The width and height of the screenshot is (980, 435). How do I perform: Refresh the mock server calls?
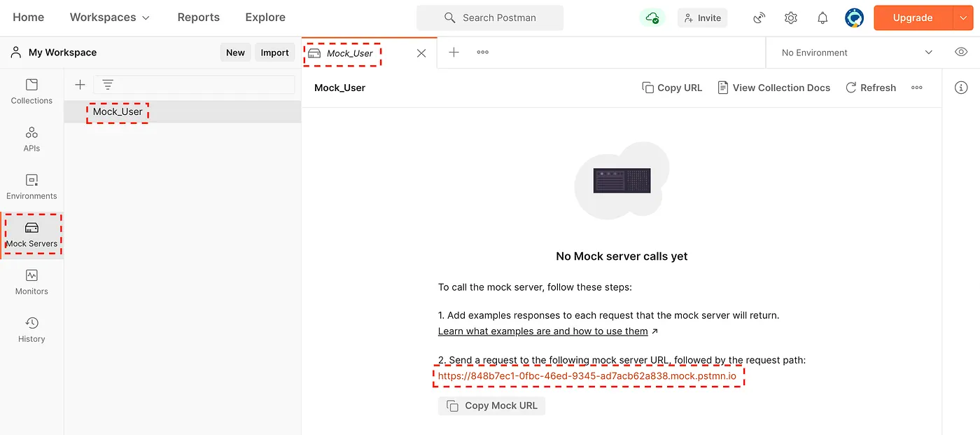click(x=871, y=88)
